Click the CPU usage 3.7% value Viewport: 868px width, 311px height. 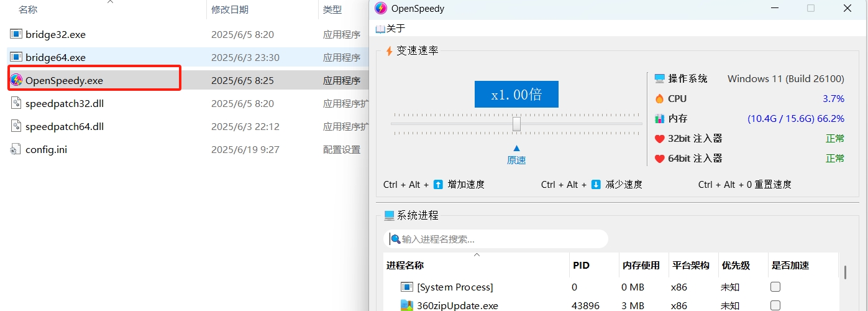pos(833,98)
